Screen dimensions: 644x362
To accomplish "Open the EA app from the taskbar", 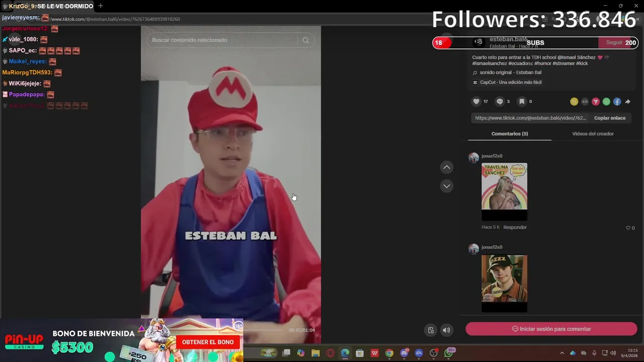I will 419,353.
